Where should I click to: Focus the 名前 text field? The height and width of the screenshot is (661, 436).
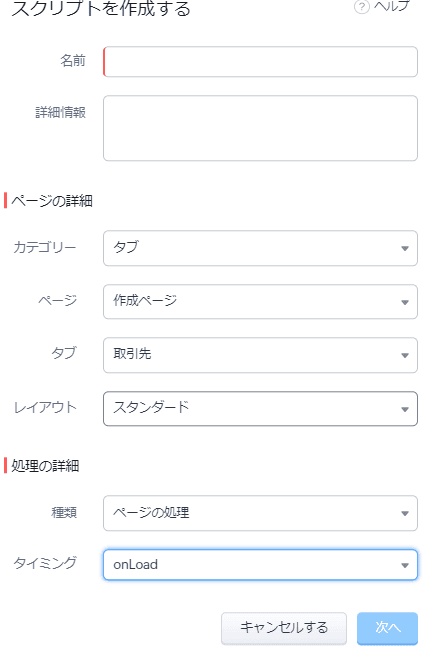click(x=260, y=62)
